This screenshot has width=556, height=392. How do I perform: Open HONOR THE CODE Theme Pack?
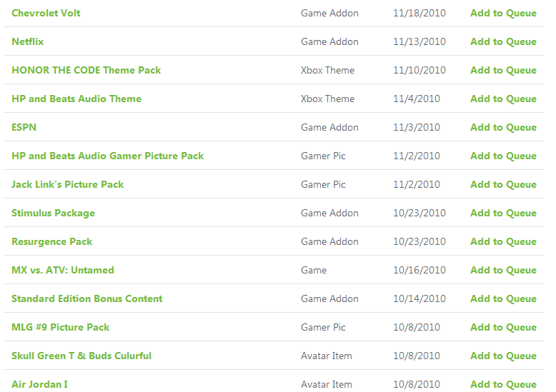[x=86, y=70]
